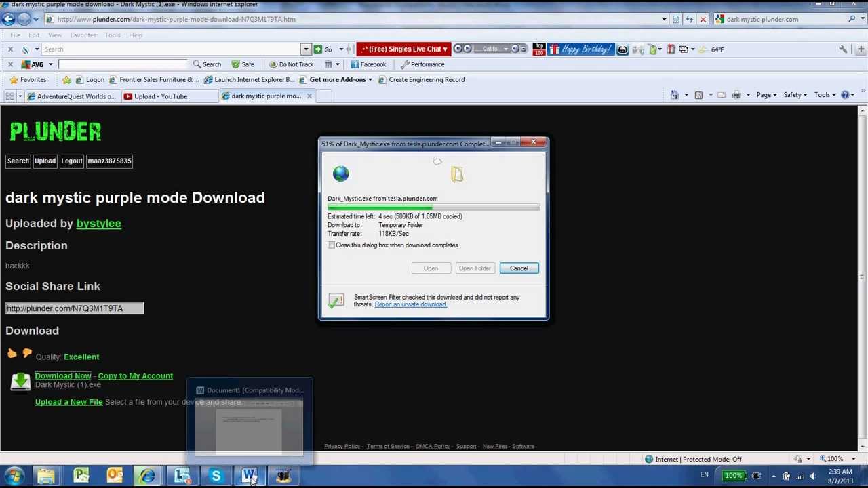The height and width of the screenshot is (488, 868).
Task: Click the RSS feeds icon
Action: coord(698,95)
